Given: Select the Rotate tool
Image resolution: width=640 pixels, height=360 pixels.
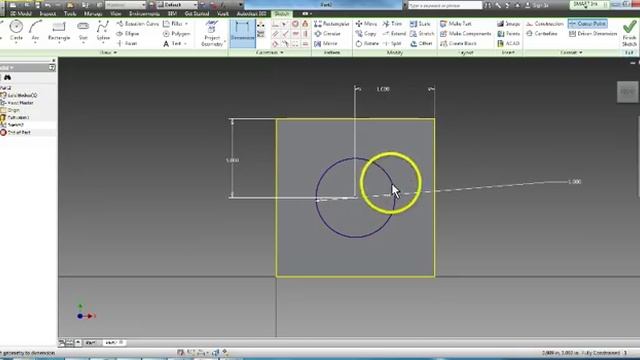Looking at the screenshot, I should [x=367, y=43].
